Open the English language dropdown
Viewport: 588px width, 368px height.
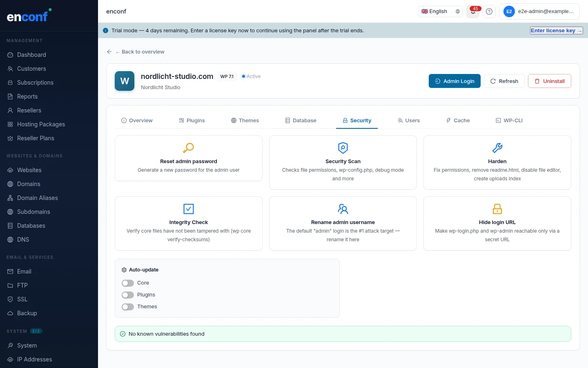[x=441, y=11]
